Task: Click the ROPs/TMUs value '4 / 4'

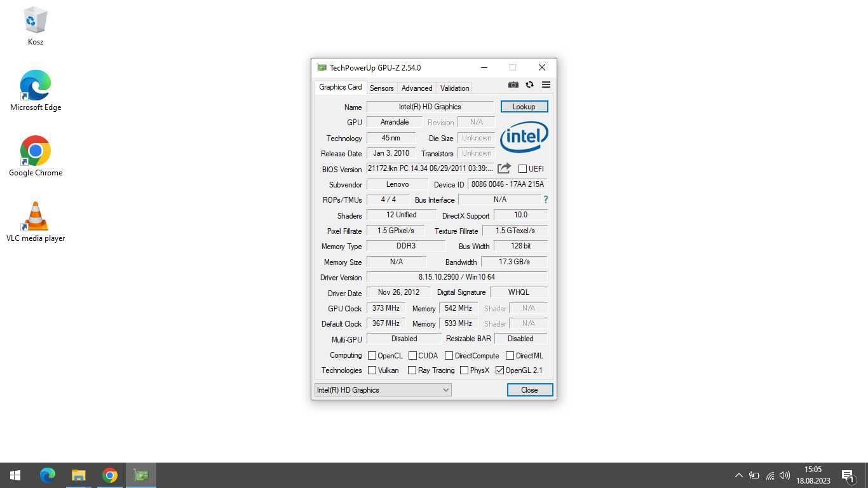Action: pyautogui.click(x=388, y=200)
